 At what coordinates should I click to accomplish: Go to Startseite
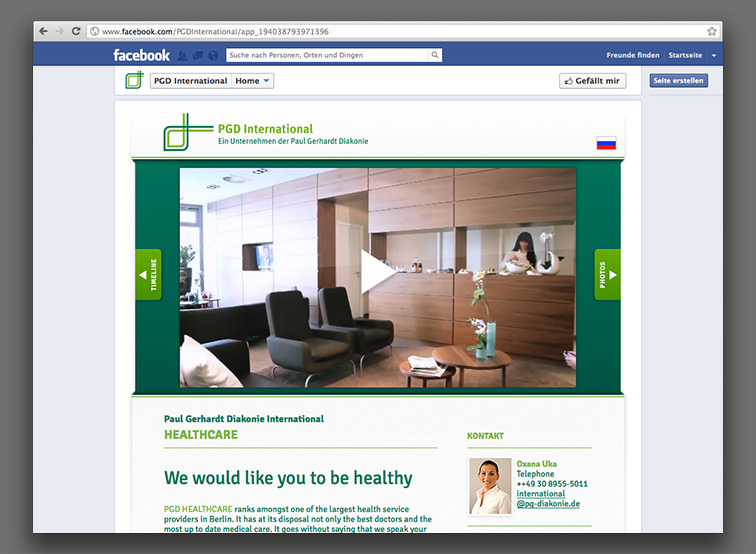(685, 55)
